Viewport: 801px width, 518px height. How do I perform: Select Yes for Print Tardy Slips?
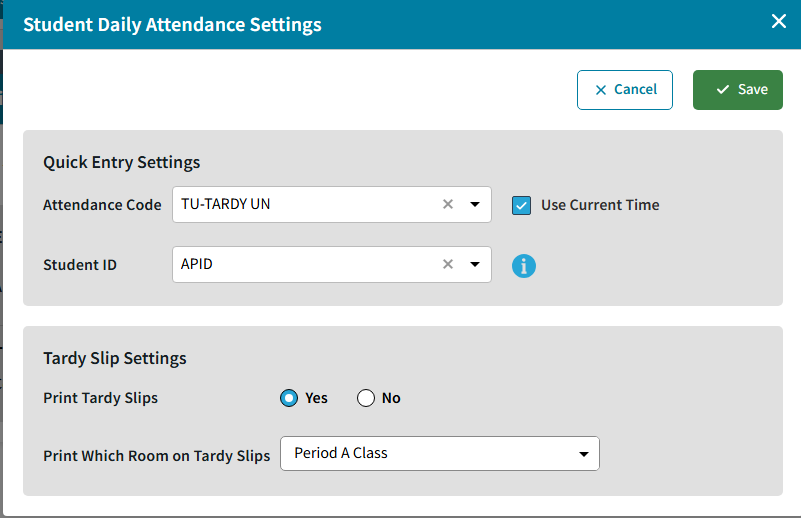[x=289, y=398]
